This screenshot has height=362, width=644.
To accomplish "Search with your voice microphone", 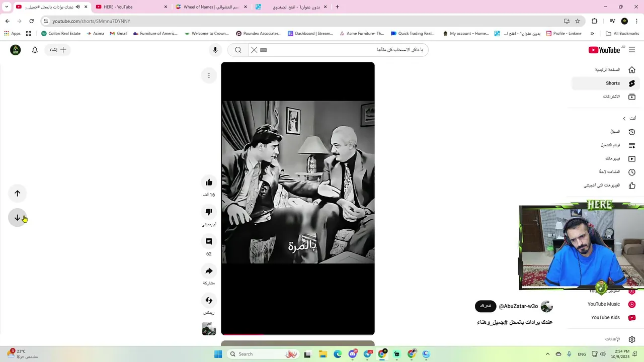I will tap(215, 50).
